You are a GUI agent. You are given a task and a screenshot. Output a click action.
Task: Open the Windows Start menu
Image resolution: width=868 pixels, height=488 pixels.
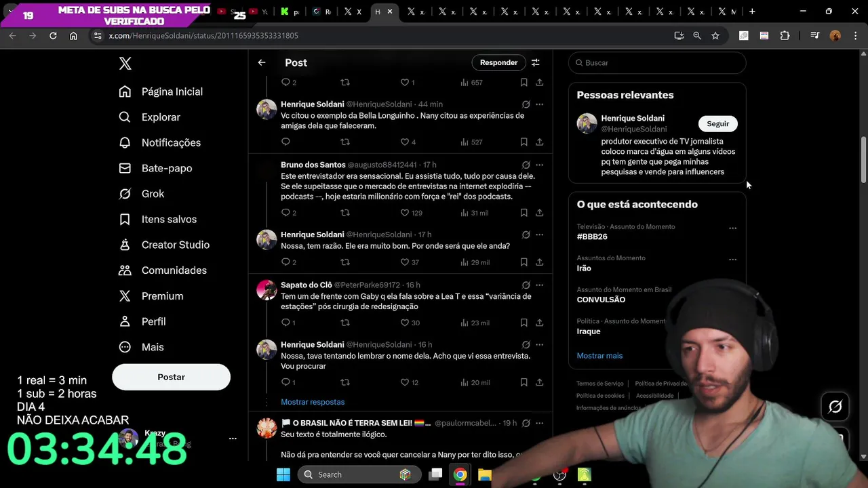point(283,474)
